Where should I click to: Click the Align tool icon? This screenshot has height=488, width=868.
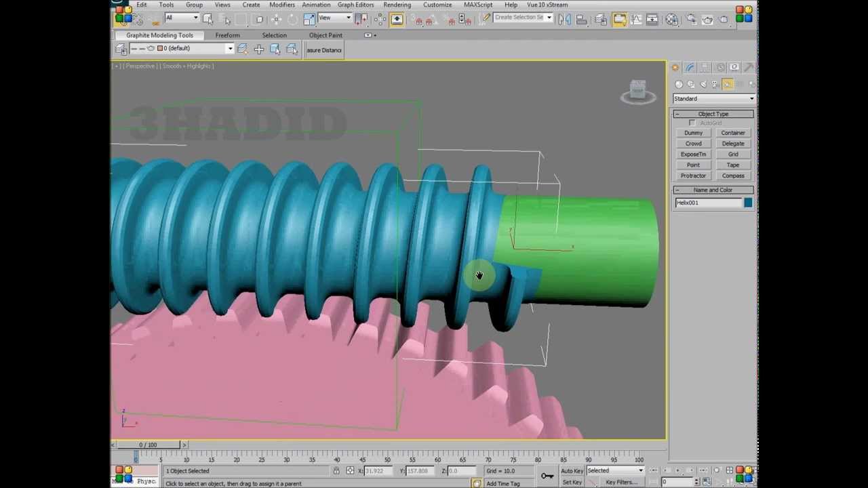(x=581, y=19)
